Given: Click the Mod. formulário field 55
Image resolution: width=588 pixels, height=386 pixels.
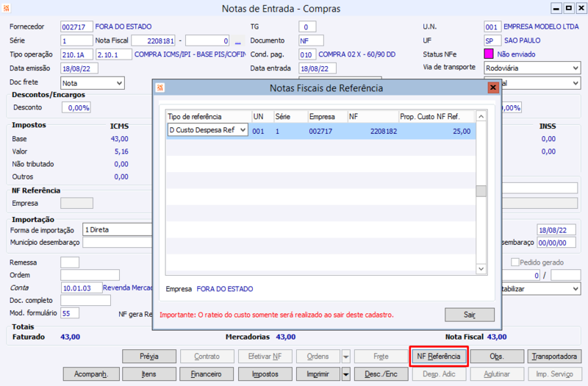Looking at the screenshot, I should point(70,313).
